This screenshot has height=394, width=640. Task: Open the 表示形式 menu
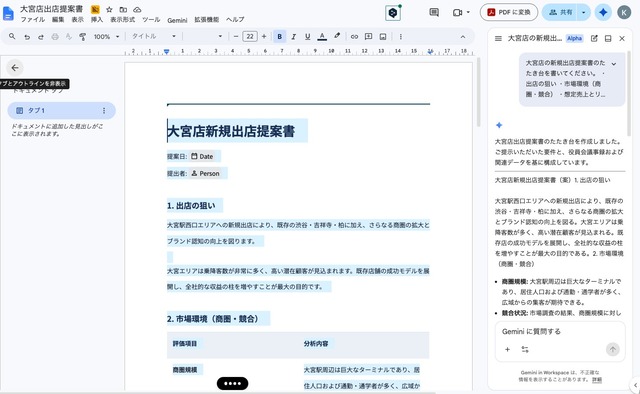[122, 20]
